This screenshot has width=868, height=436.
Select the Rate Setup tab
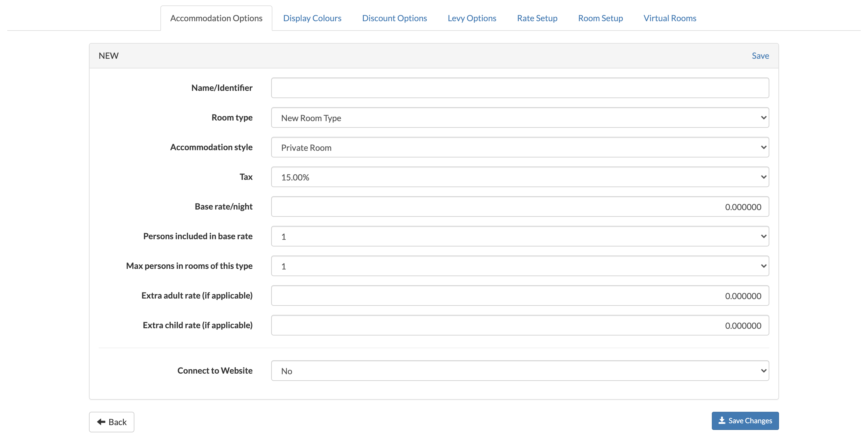(x=537, y=18)
